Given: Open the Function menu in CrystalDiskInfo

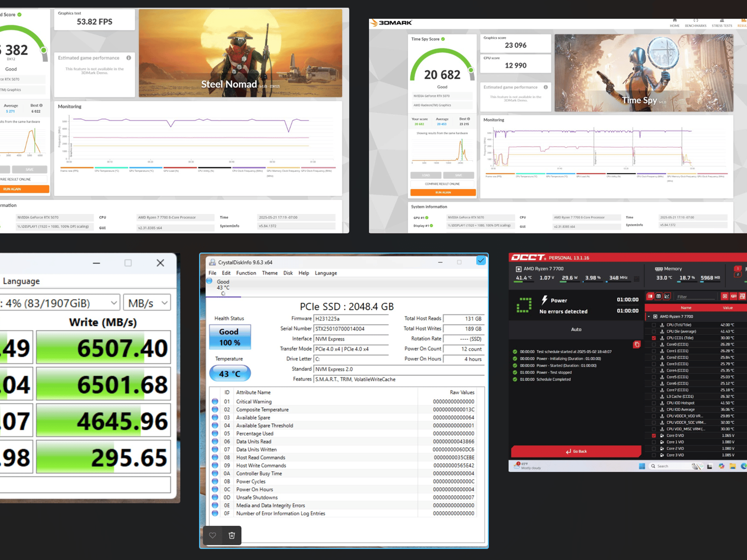Looking at the screenshot, I should [246, 273].
